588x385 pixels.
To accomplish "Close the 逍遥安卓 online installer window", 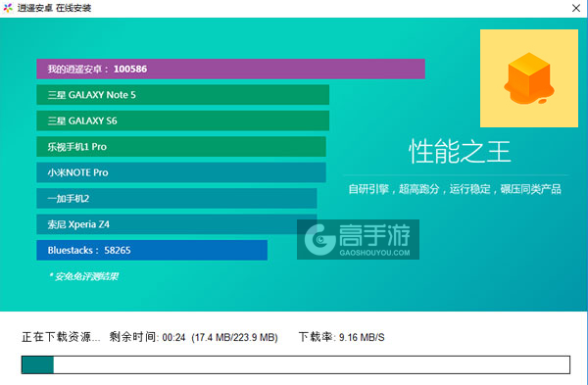I will pyautogui.click(x=576, y=8).
